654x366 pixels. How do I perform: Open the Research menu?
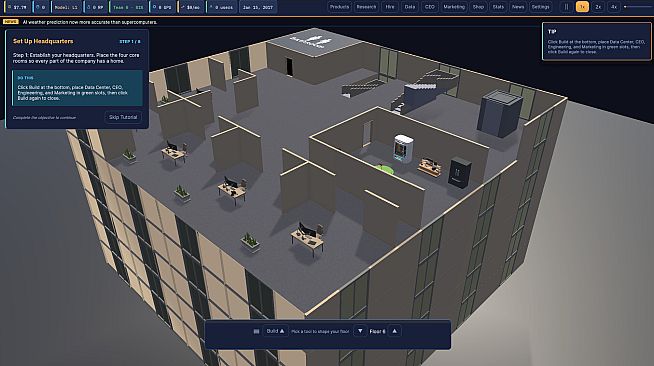(x=366, y=7)
